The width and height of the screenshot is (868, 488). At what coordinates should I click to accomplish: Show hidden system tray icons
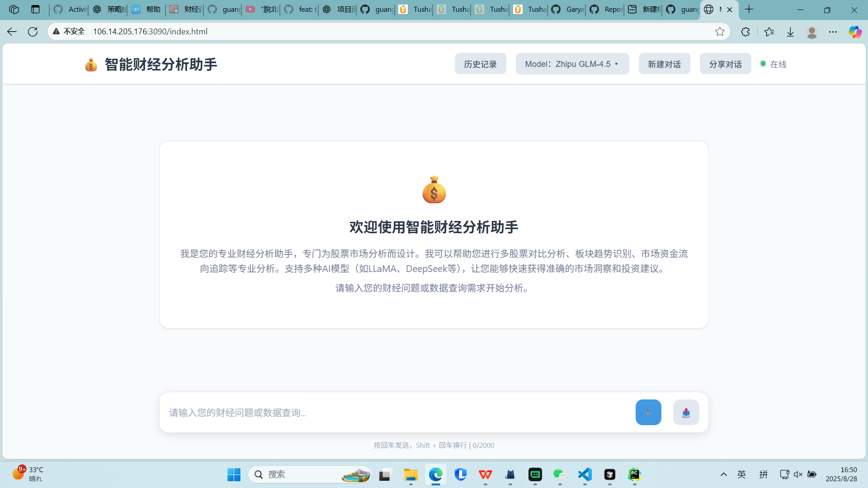[x=723, y=474]
